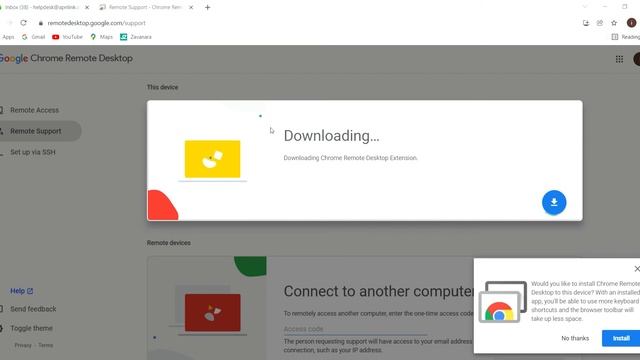Click the share page icon in address bar

600,23
